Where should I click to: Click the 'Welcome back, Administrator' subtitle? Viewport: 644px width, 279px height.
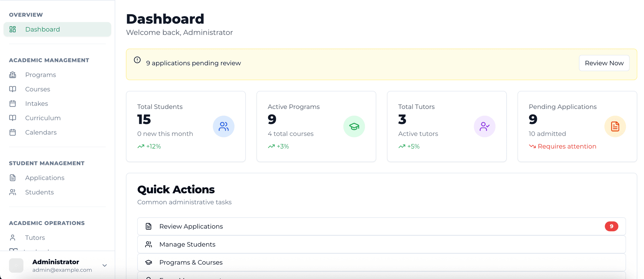(x=179, y=33)
